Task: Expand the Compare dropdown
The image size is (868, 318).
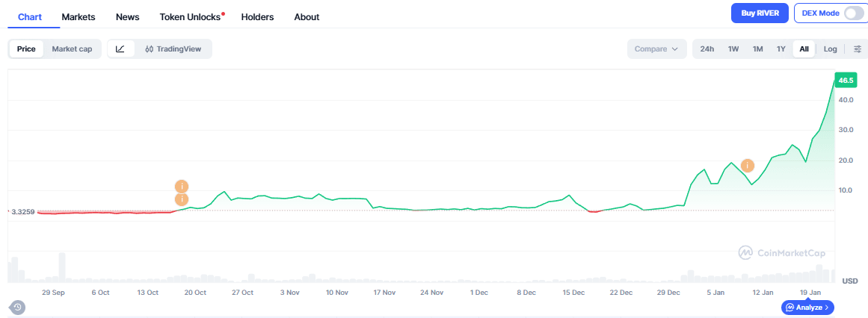Action: pos(656,49)
